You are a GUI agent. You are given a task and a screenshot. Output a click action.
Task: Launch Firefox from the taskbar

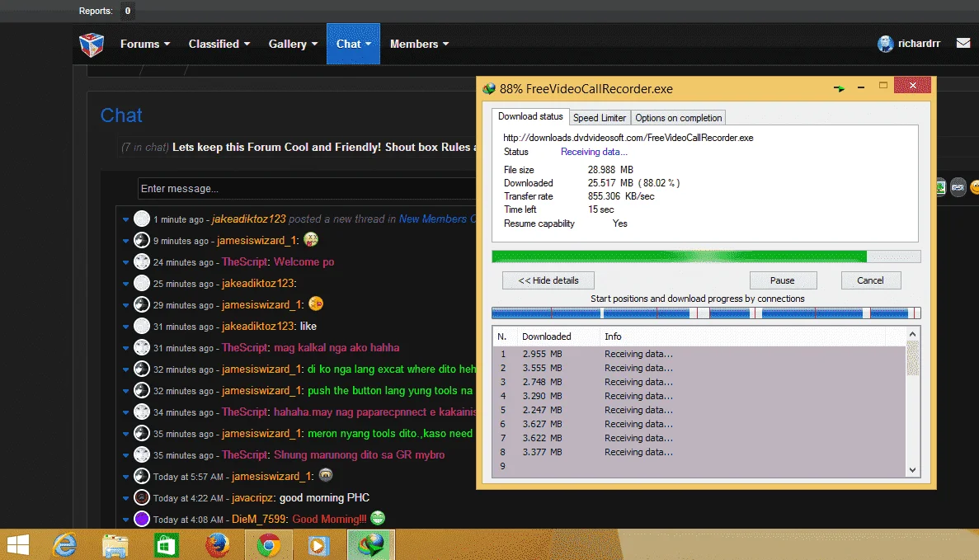click(217, 545)
